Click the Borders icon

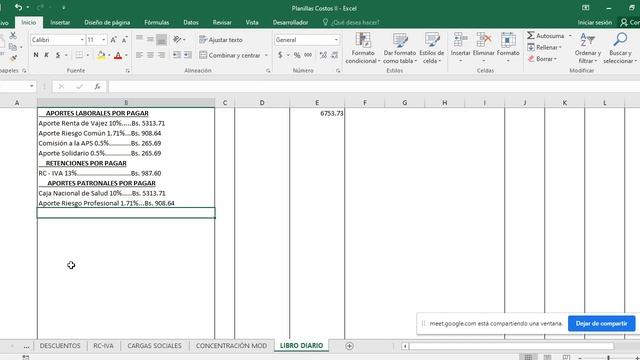79,55
